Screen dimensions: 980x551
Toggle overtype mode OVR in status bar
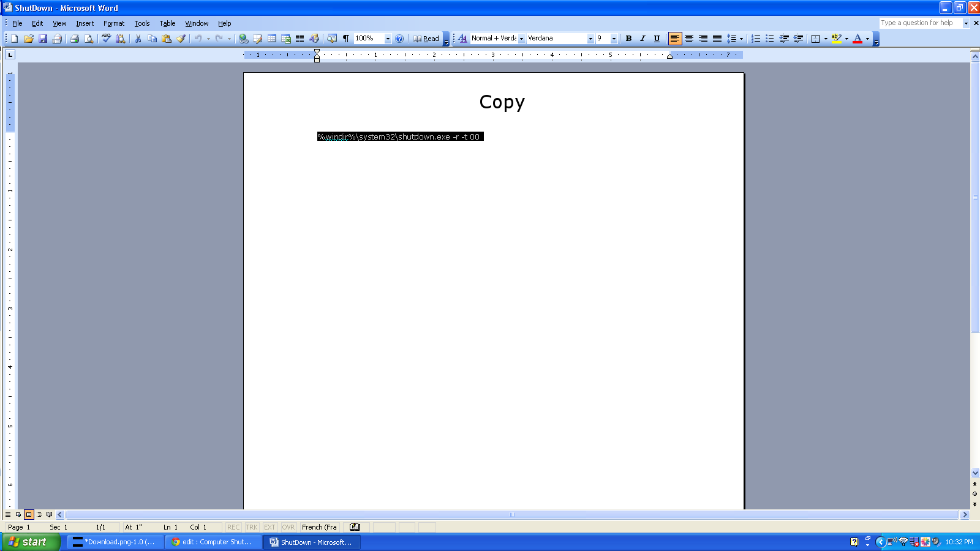click(288, 527)
